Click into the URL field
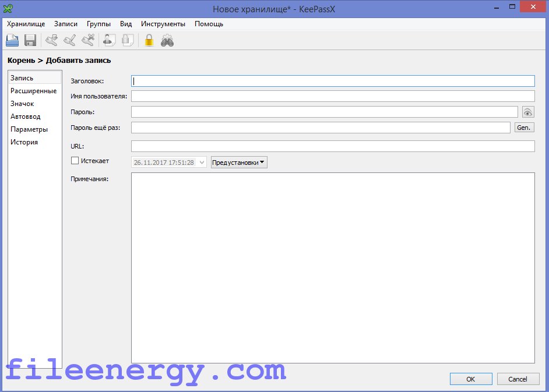Viewport: 549px width, 392px height. click(x=333, y=146)
